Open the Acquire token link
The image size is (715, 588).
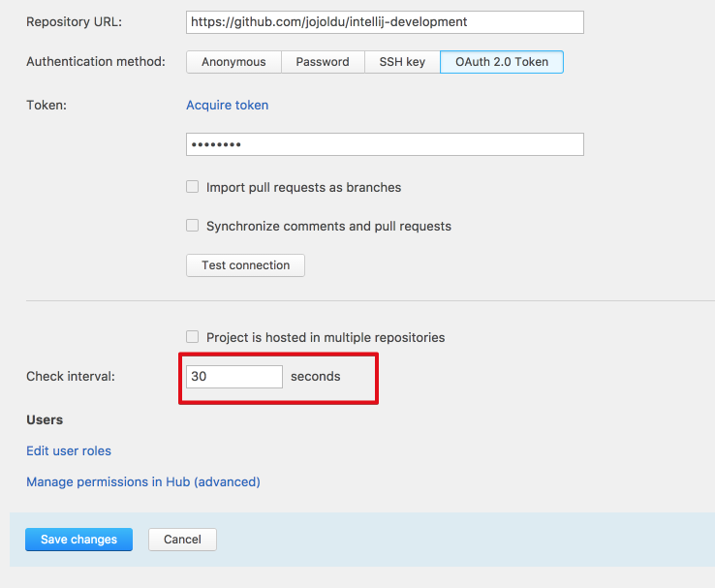click(x=227, y=106)
